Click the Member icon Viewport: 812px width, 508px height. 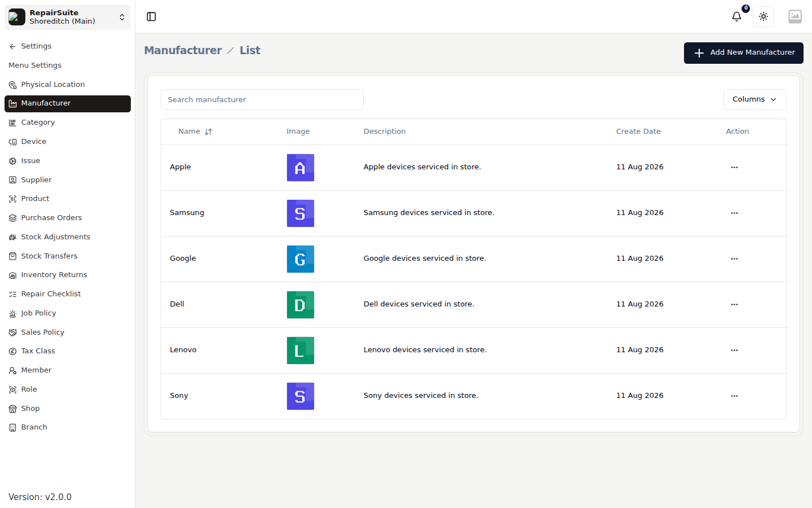[12, 370]
